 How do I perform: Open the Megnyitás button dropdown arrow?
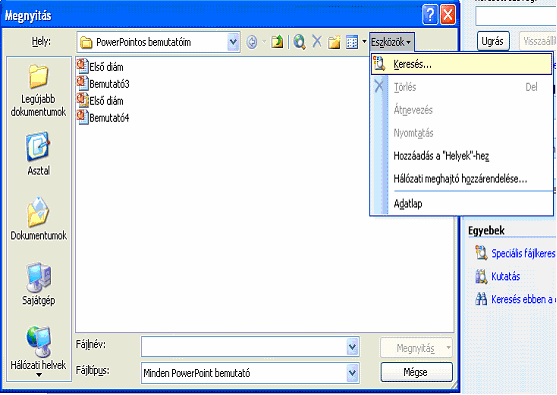[x=448, y=348]
